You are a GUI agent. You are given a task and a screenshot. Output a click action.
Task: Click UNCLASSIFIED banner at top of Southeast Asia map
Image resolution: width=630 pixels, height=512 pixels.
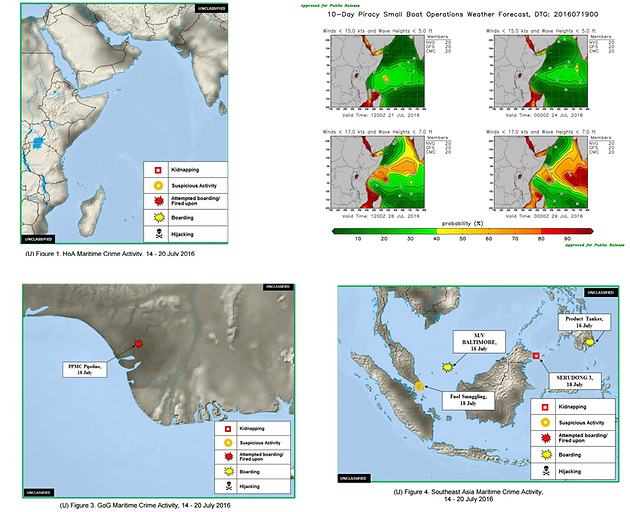(601, 293)
